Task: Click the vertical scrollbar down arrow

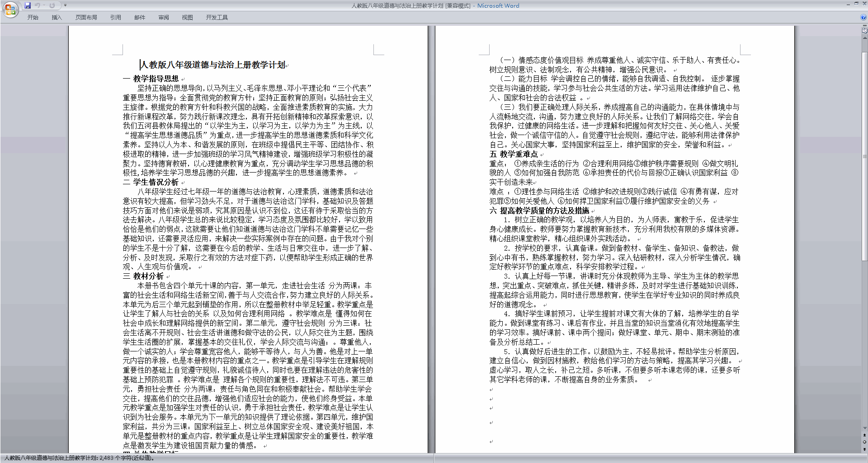Action: pyautogui.click(x=864, y=428)
